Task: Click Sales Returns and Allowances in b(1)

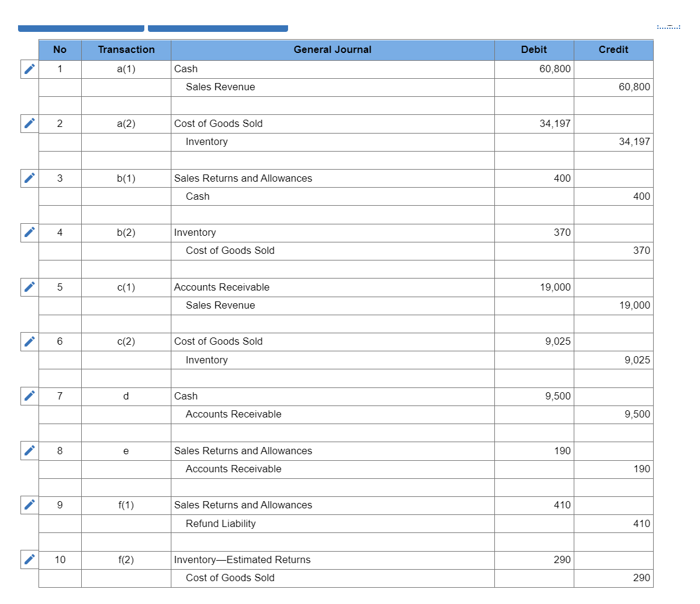Action: [x=243, y=178]
